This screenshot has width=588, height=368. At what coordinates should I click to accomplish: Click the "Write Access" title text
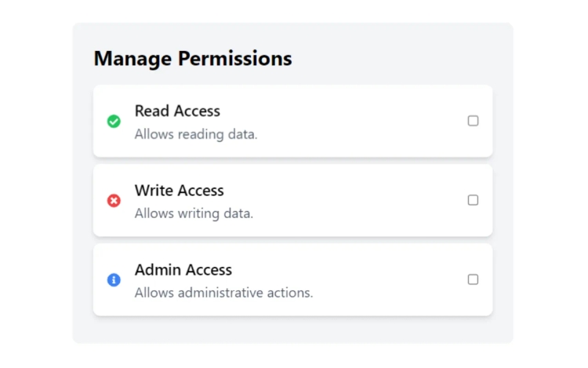tap(180, 191)
